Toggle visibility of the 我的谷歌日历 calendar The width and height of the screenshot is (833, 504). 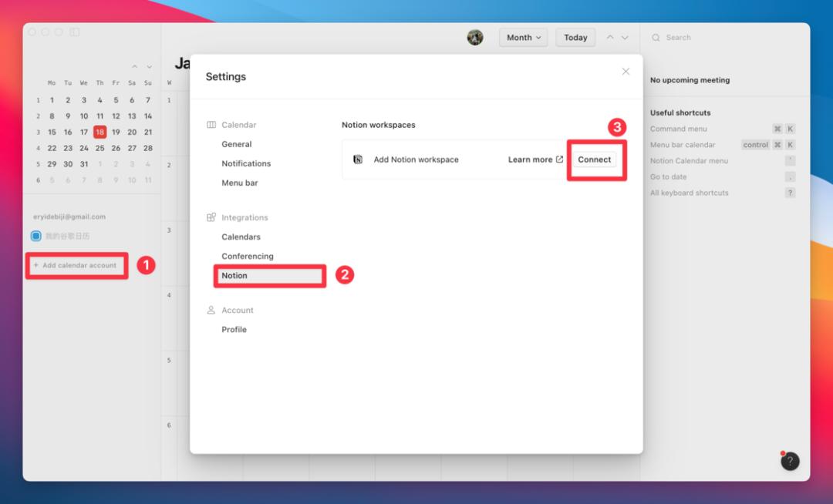pos(36,236)
